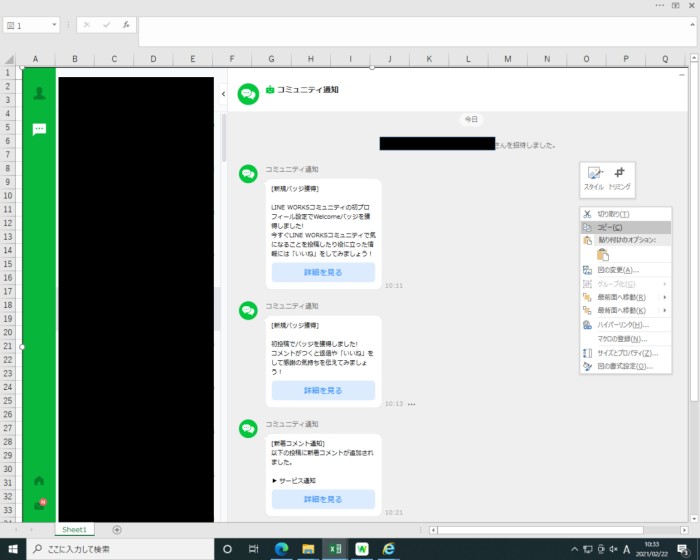Select row header 10
Viewport: 700px width, 560px height.
point(8,196)
